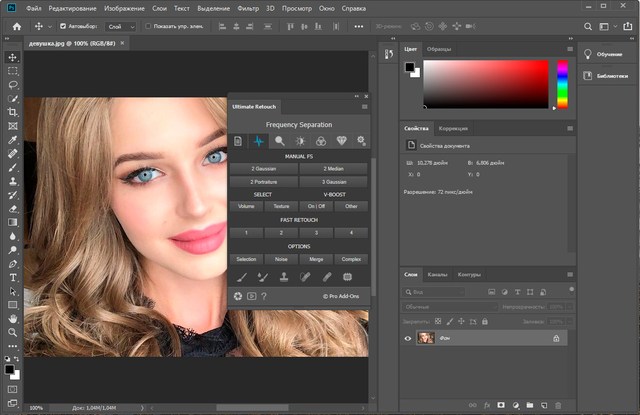
Task: Click the 2 Gaussian button
Action: [263, 169]
